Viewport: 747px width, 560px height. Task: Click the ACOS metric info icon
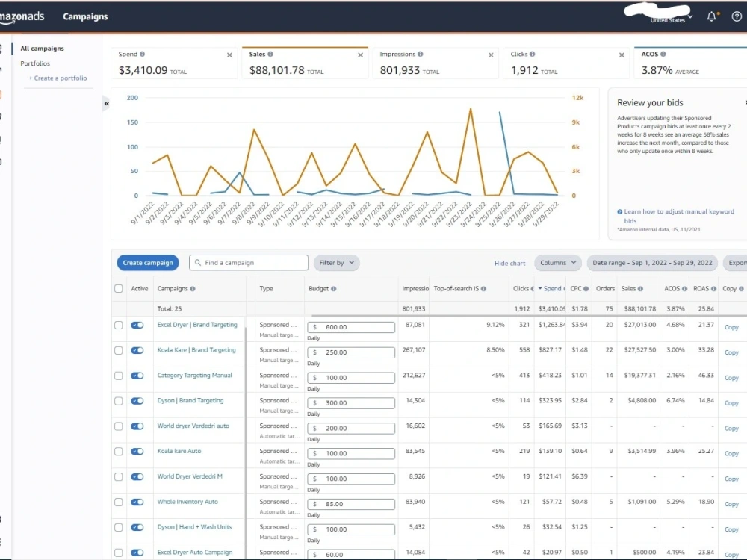(663, 55)
